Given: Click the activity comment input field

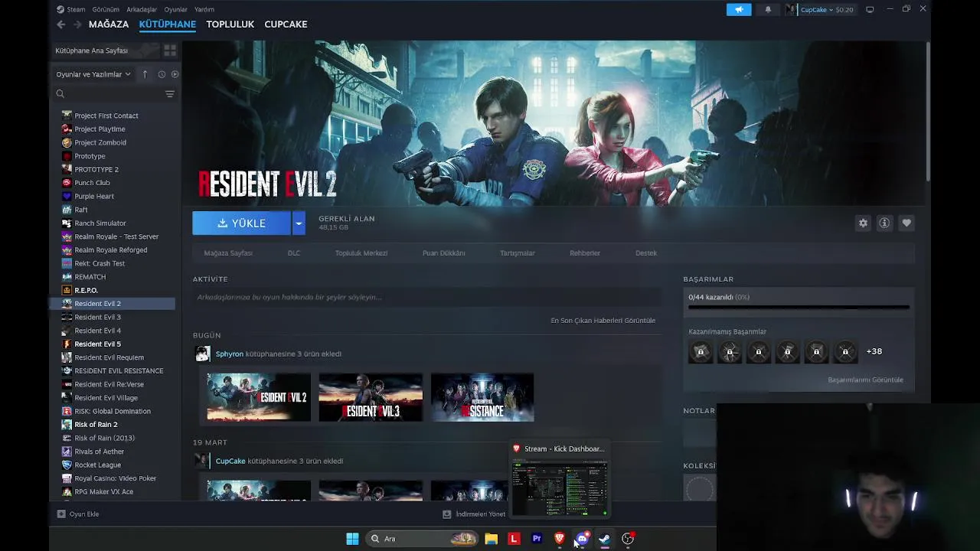Looking at the screenshot, I should [427, 297].
